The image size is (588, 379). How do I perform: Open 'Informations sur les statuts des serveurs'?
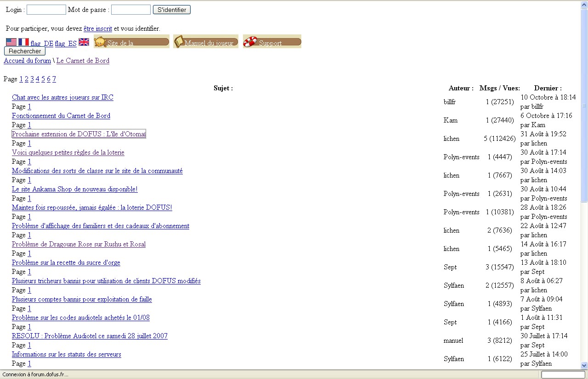click(x=67, y=354)
